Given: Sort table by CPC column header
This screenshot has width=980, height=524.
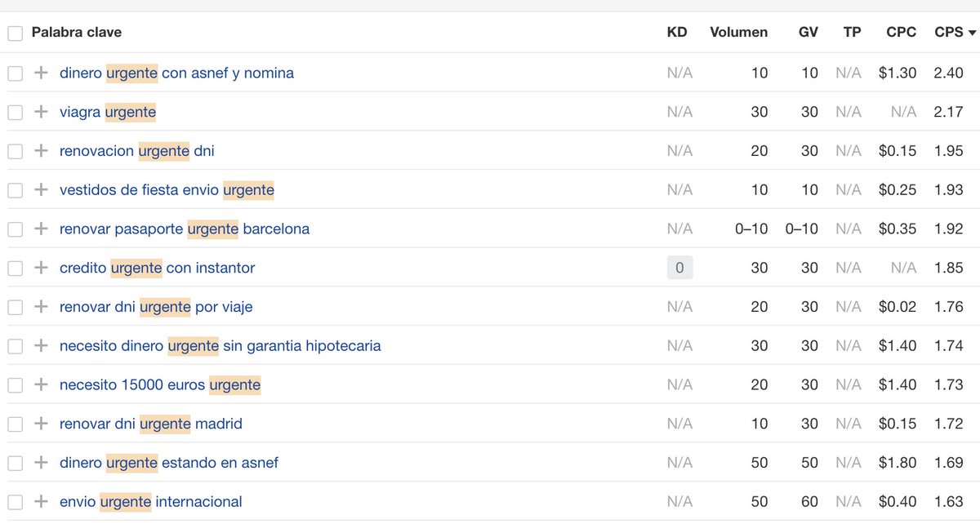Looking at the screenshot, I should click(x=901, y=33).
